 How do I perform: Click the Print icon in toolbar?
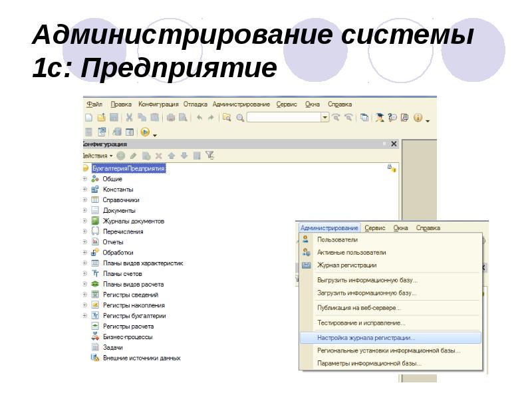pyautogui.click(x=171, y=118)
